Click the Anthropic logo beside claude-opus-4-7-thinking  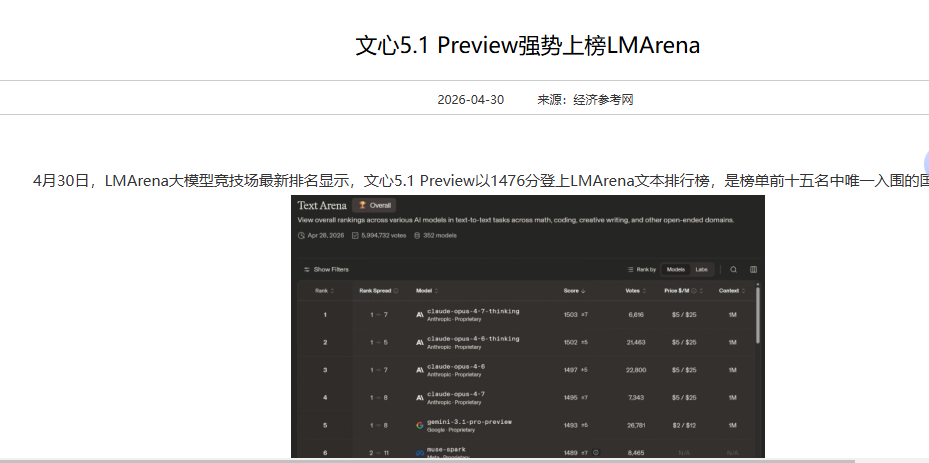tap(419, 315)
